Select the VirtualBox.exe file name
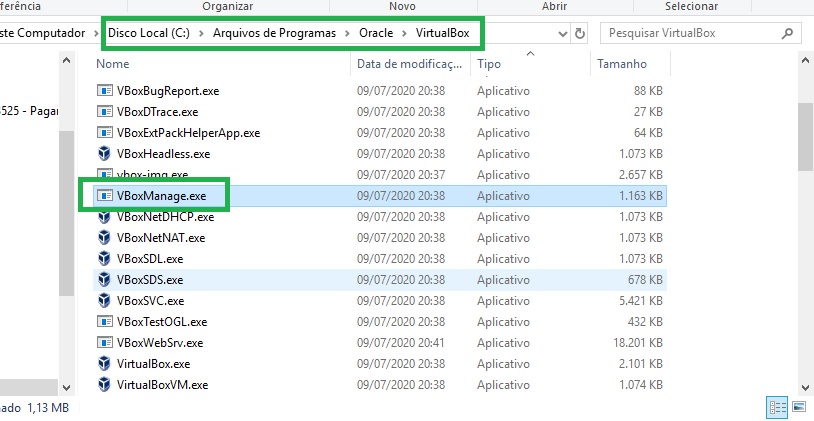814x421 pixels. [154, 364]
